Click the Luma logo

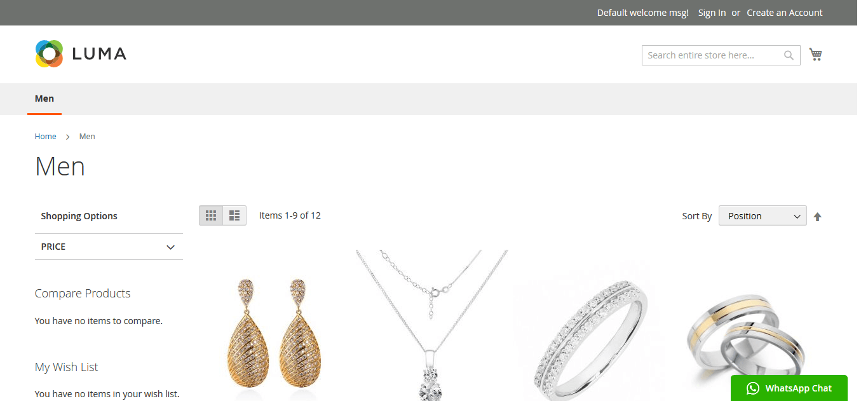(x=81, y=53)
